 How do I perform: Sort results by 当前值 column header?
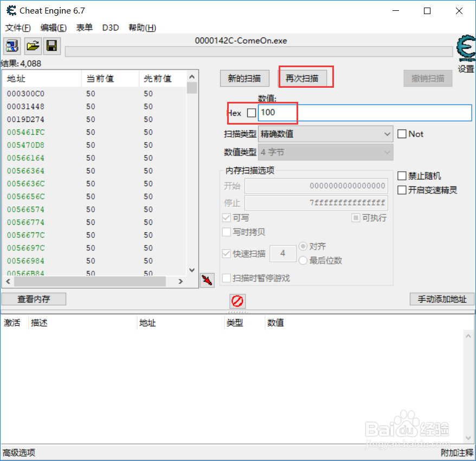110,79
